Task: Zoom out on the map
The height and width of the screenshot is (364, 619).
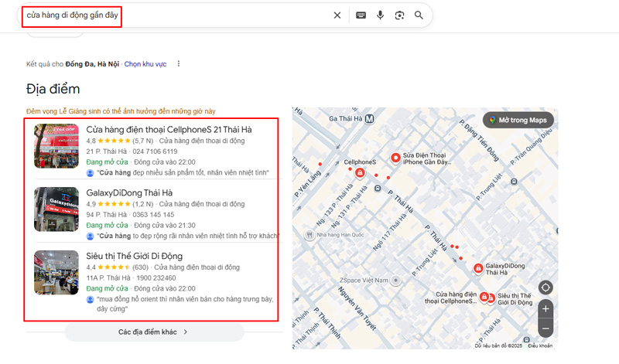Action: (545, 328)
